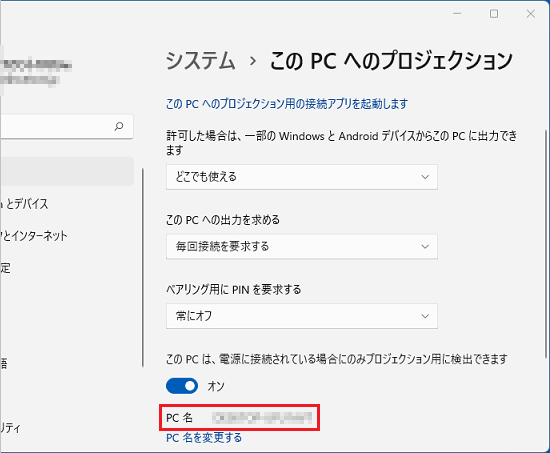Select the とインターネット sidebar item
This screenshot has width=550, height=453.
[34, 236]
